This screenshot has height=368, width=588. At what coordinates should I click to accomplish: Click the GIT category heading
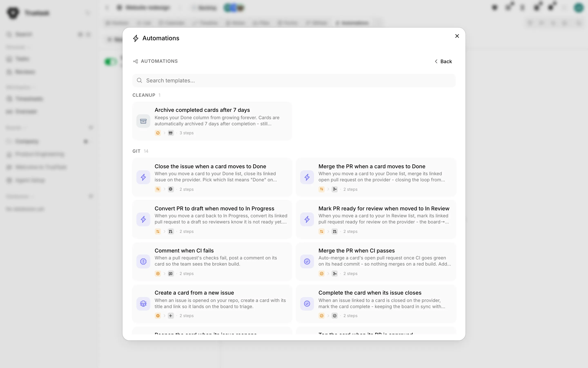pyautogui.click(x=136, y=151)
